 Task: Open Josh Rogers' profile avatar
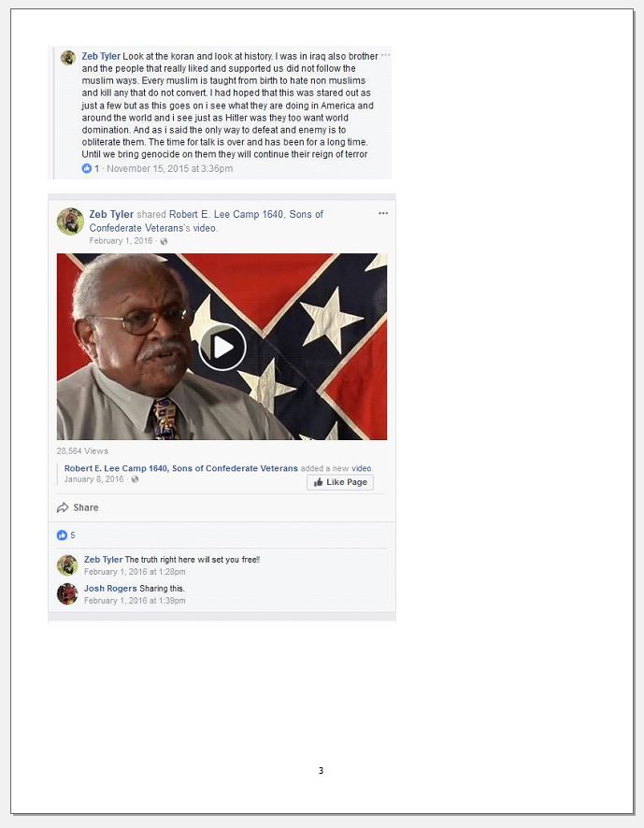[67, 594]
